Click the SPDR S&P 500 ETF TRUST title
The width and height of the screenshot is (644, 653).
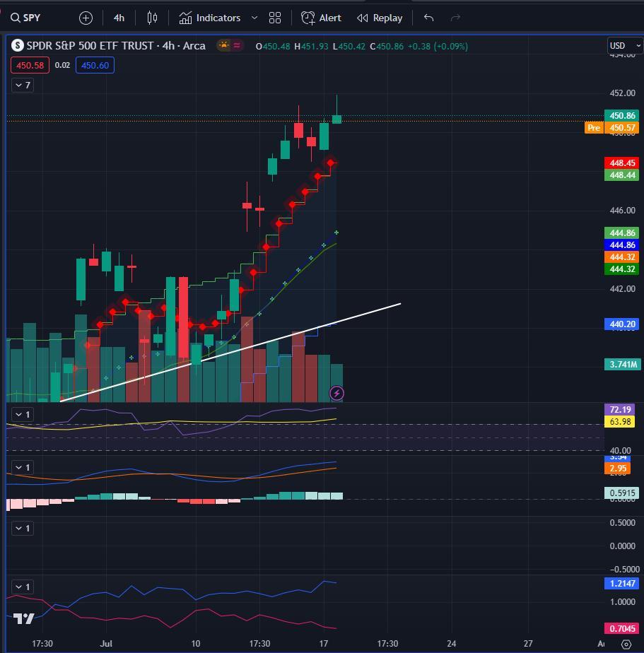[x=116, y=45]
